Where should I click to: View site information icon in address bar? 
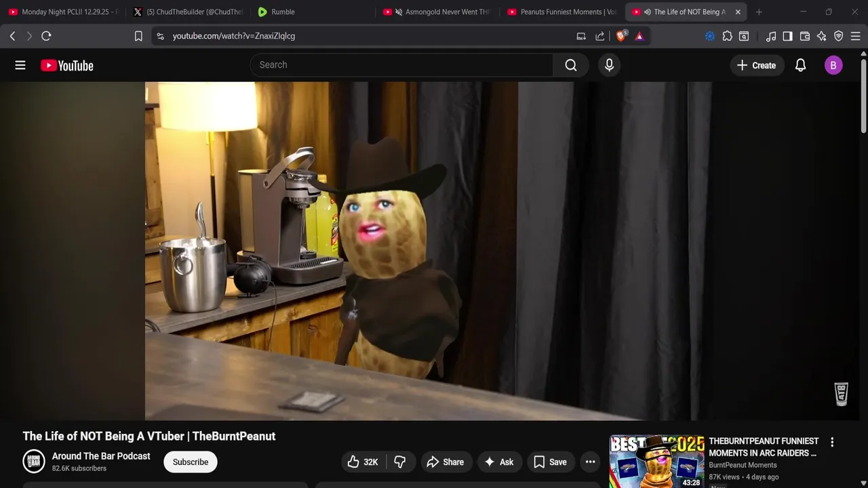[160, 36]
